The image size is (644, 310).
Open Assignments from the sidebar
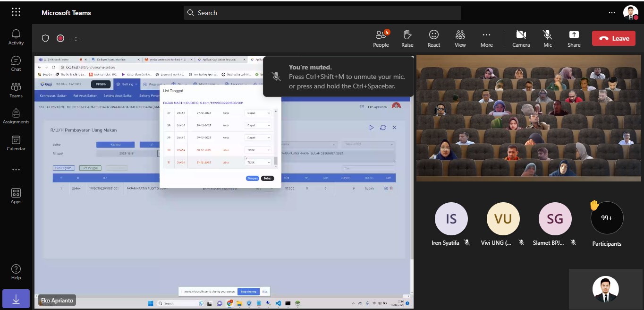coord(16,116)
